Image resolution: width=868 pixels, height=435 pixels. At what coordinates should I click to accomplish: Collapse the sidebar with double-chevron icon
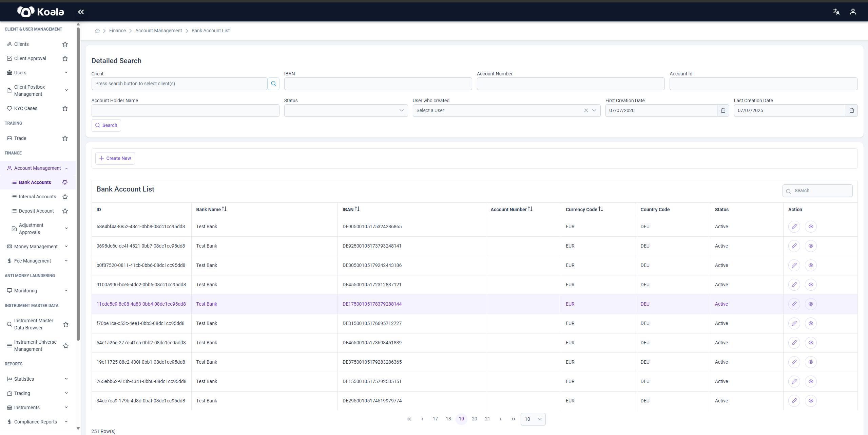(x=81, y=12)
